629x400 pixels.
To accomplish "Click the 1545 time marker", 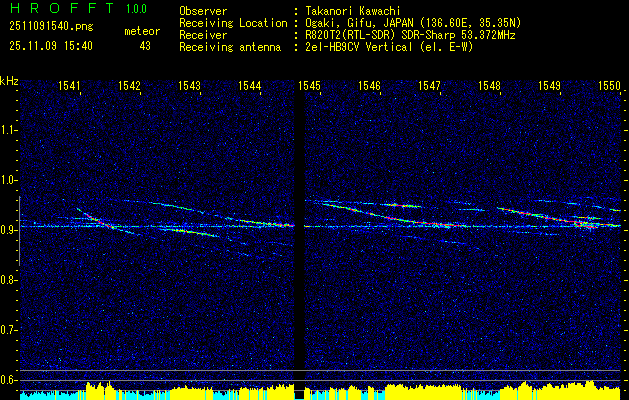I will coord(309,85).
